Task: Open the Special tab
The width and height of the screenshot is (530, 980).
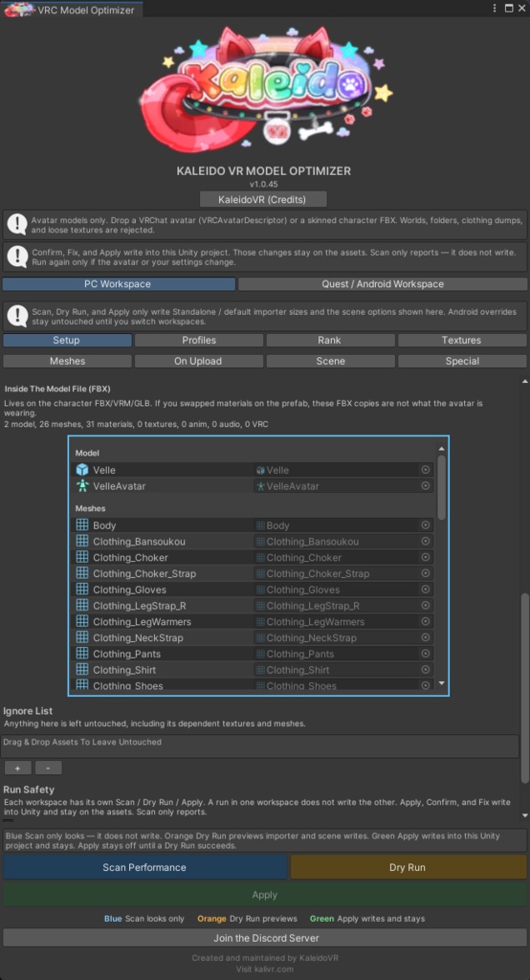Action: tap(462, 361)
